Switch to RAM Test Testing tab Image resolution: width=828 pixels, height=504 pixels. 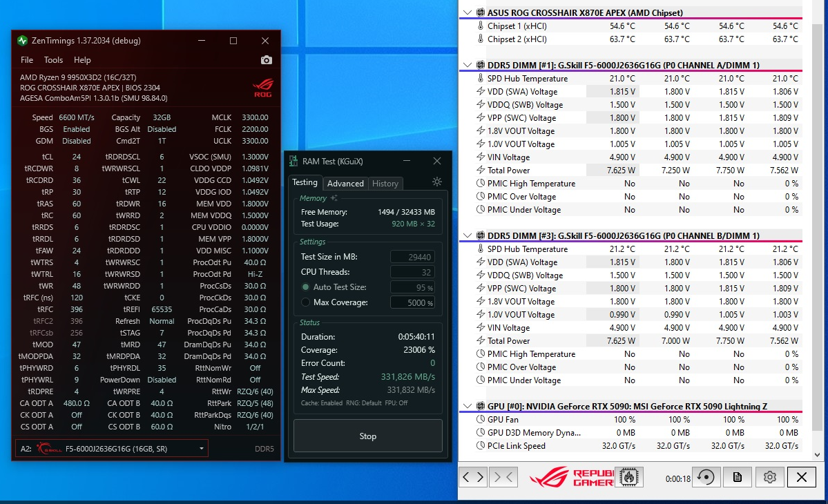(305, 182)
